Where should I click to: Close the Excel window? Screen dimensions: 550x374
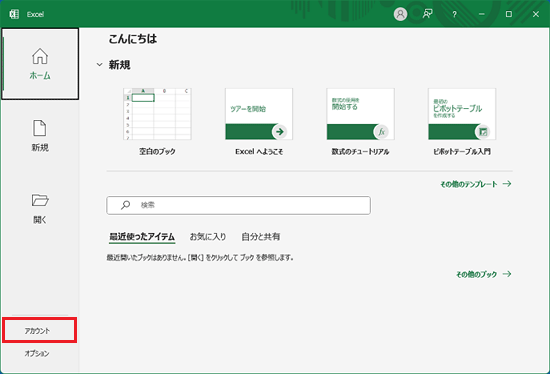coord(536,14)
